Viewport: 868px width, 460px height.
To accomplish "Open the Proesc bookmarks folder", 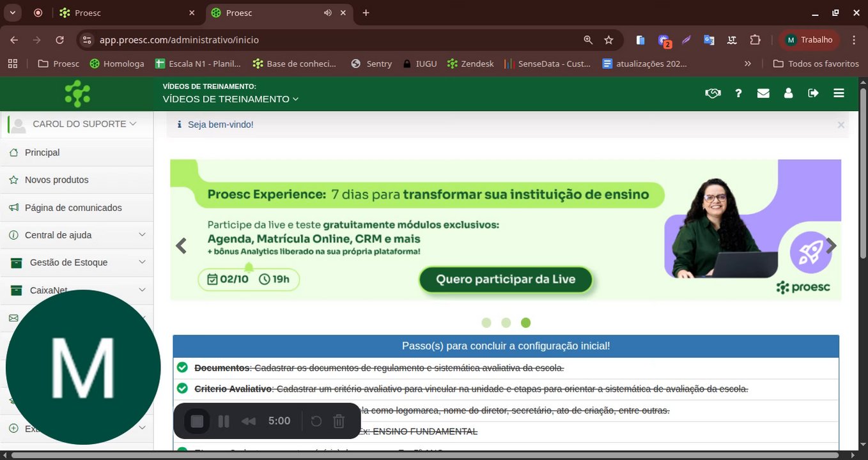I will click(59, 63).
